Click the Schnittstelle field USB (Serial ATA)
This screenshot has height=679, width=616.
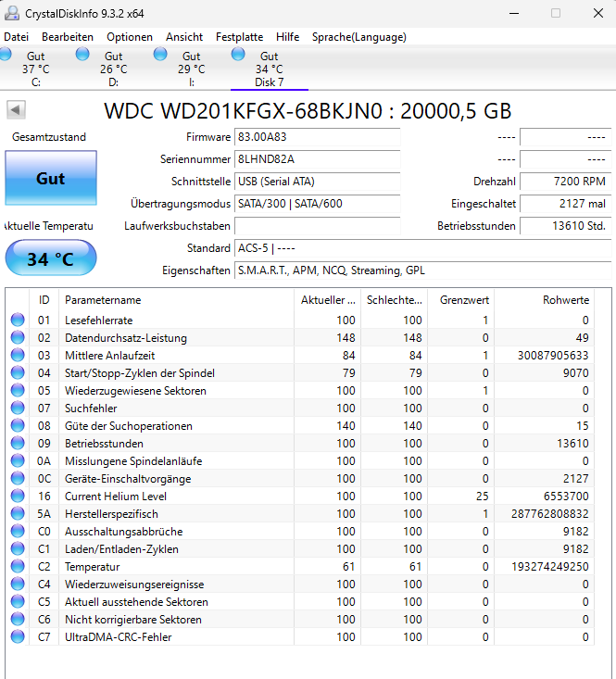coord(318,182)
